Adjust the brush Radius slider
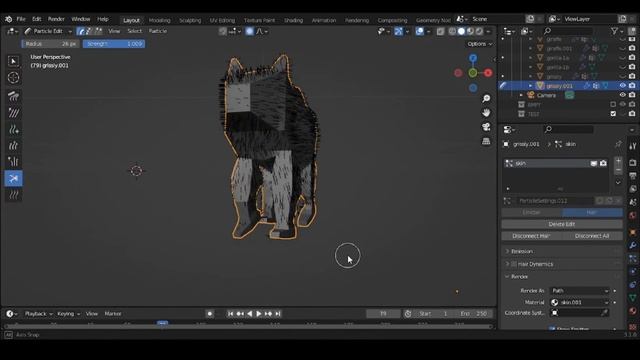Screen dimensions: 640x360 click(50, 44)
